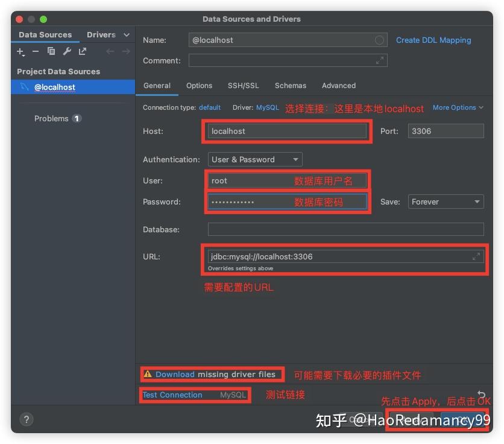Open driver settings wrench icon
The height and width of the screenshot is (444, 504).
(x=67, y=51)
